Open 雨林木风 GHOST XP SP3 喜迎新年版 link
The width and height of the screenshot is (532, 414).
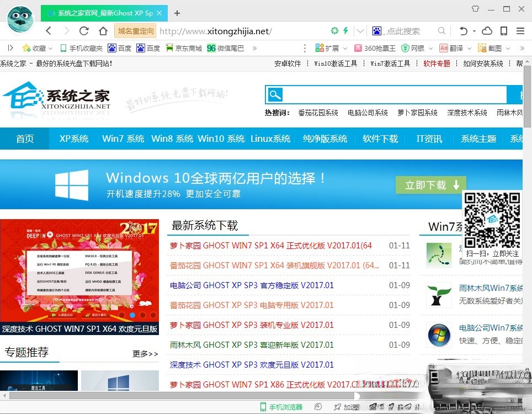click(x=252, y=345)
